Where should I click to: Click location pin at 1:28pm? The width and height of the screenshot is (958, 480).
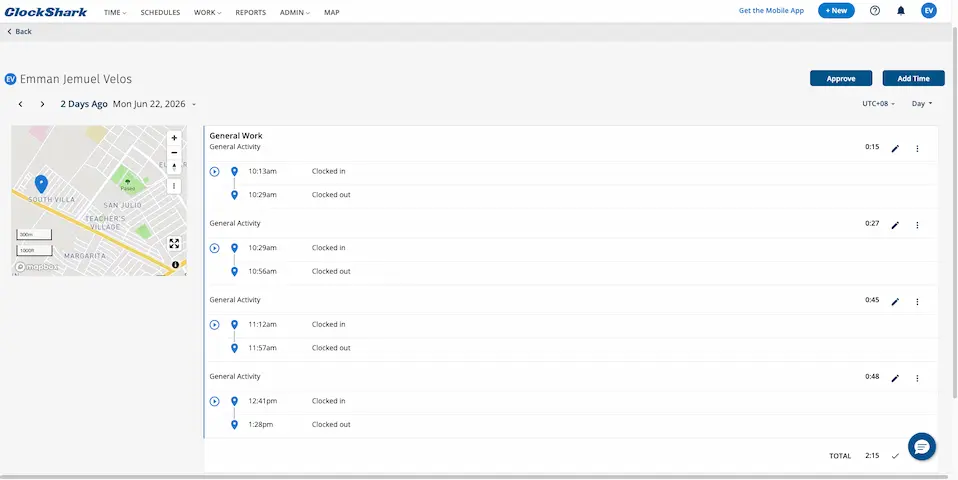click(x=234, y=424)
